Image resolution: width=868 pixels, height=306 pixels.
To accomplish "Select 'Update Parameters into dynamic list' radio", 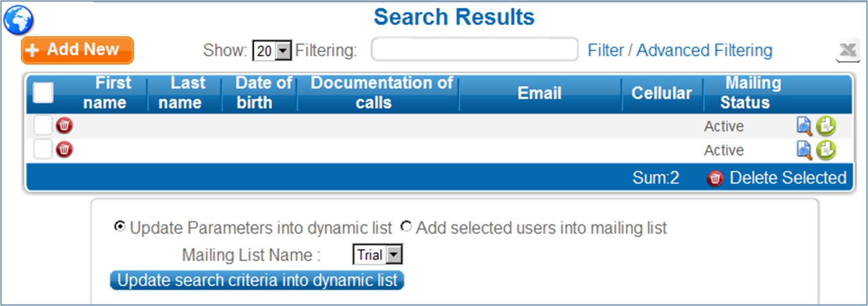I will point(120,226).
